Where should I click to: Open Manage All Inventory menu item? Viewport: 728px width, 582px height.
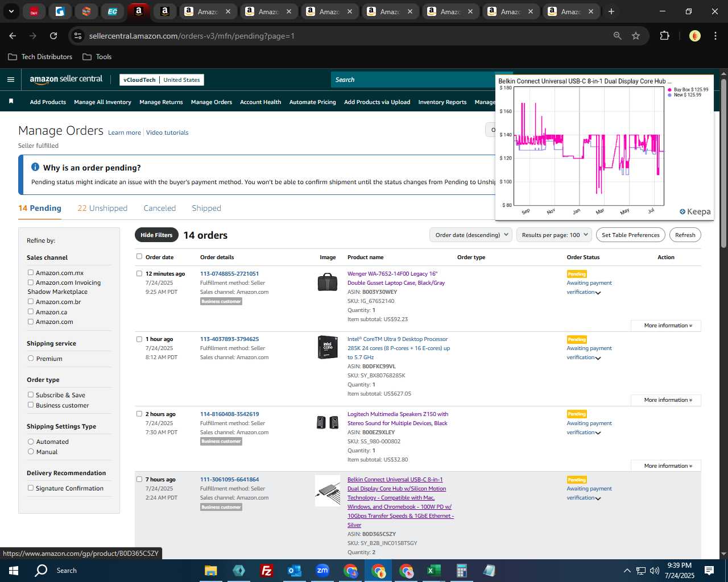pyautogui.click(x=102, y=102)
